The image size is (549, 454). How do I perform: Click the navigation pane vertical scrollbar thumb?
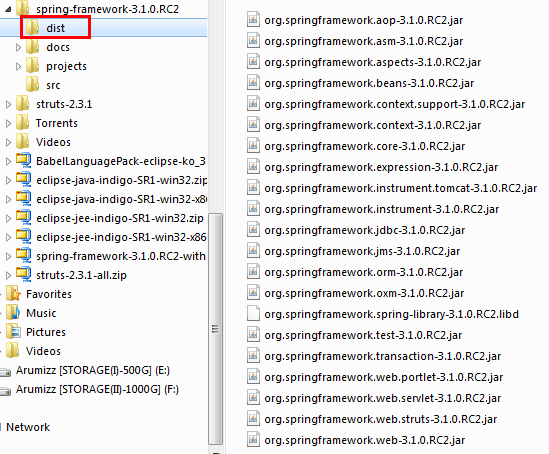tap(216, 329)
